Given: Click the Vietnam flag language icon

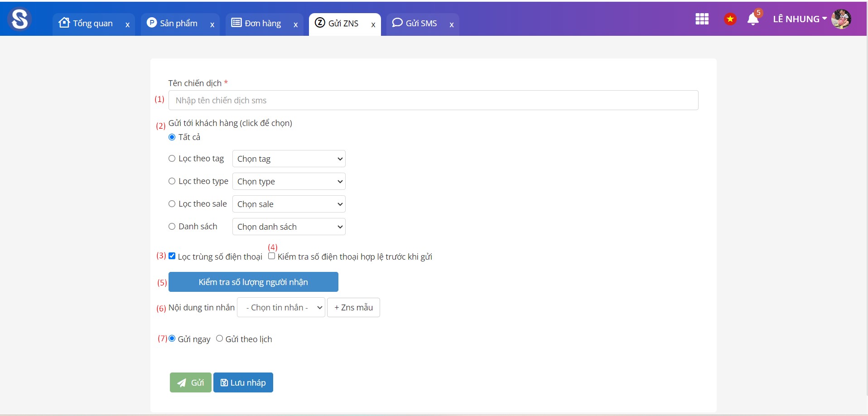Looking at the screenshot, I should tap(730, 19).
